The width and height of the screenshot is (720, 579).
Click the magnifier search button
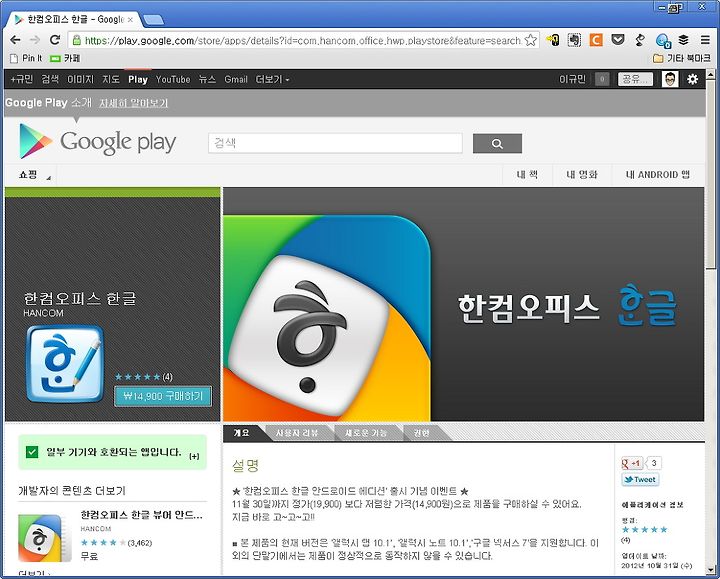pyautogui.click(x=497, y=144)
